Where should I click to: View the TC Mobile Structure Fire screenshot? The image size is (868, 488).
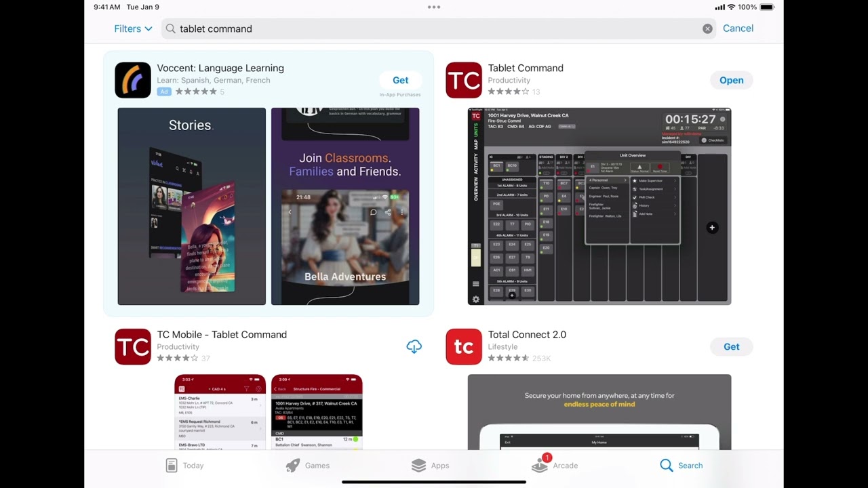point(317,412)
